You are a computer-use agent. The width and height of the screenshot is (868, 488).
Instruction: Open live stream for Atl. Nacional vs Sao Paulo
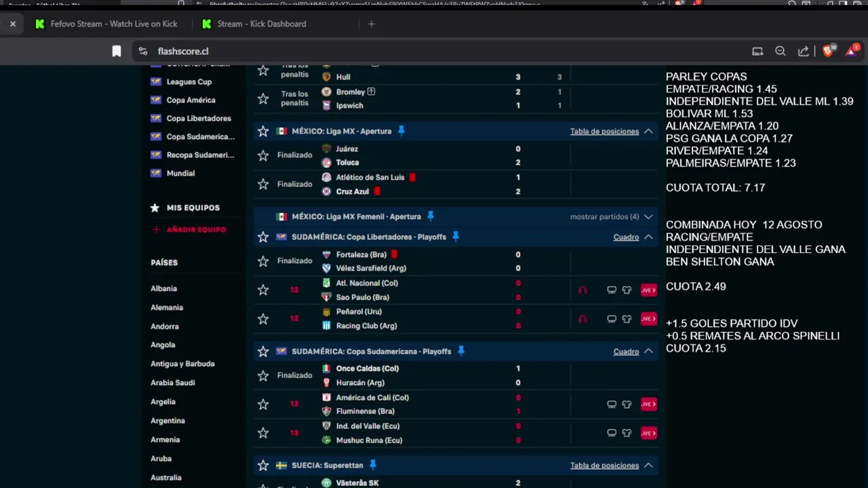point(648,290)
